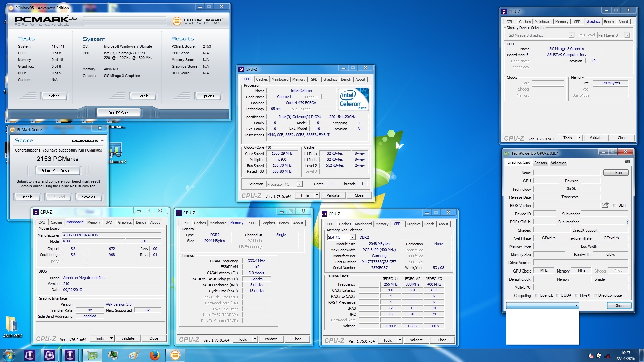Viewport: 644px width, 362px height.
Task: Click the power tray icon
Action: (599, 356)
